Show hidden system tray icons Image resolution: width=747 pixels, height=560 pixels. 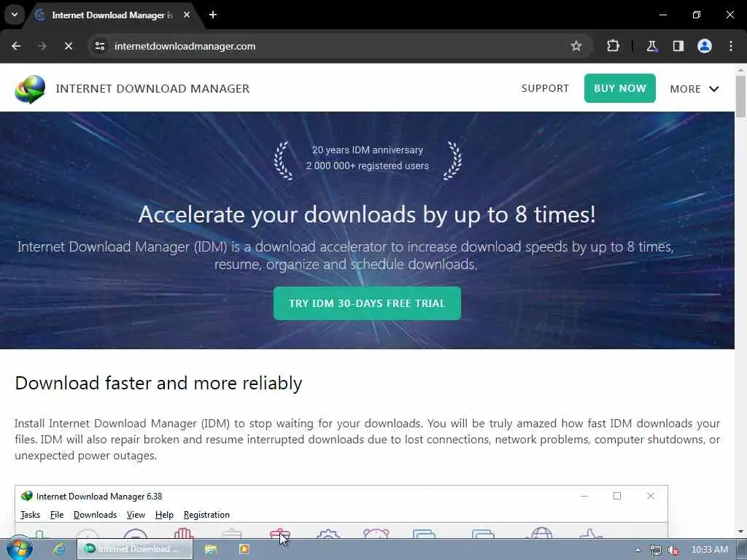click(638, 550)
